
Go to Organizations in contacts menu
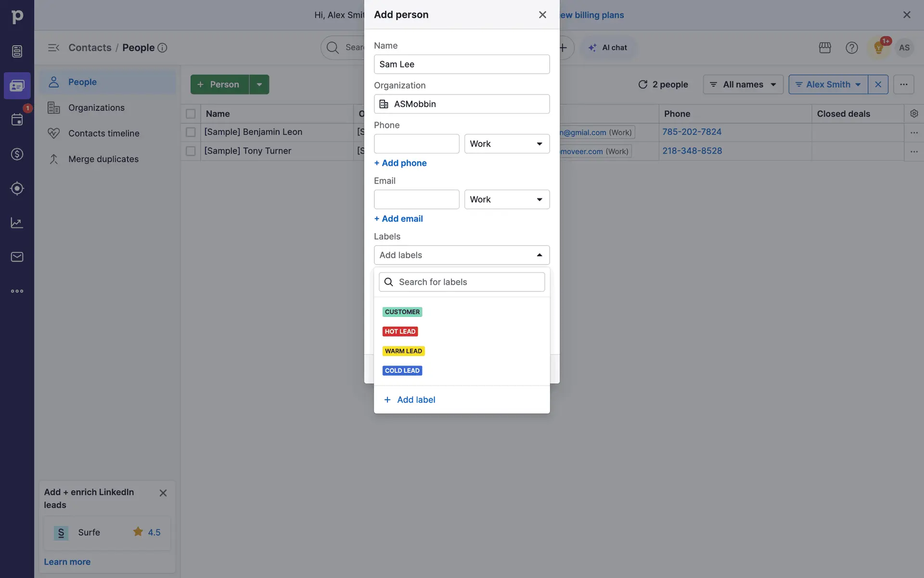coord(96,108)
